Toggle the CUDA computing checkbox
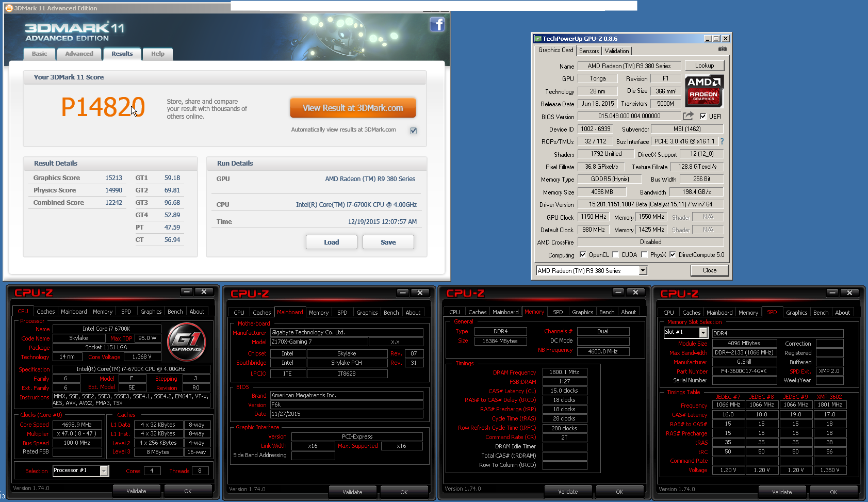Screen dimensions: 868x502 (x=615, y=254)
